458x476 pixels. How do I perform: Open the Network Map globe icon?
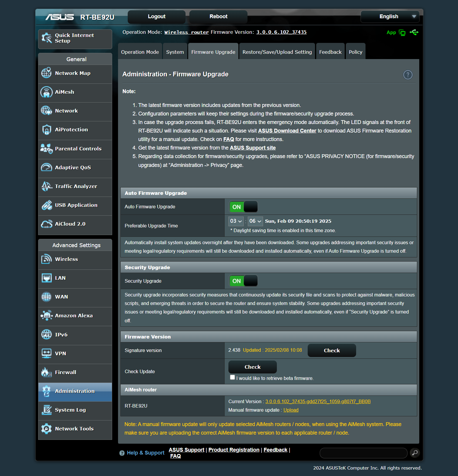[46, 73]
